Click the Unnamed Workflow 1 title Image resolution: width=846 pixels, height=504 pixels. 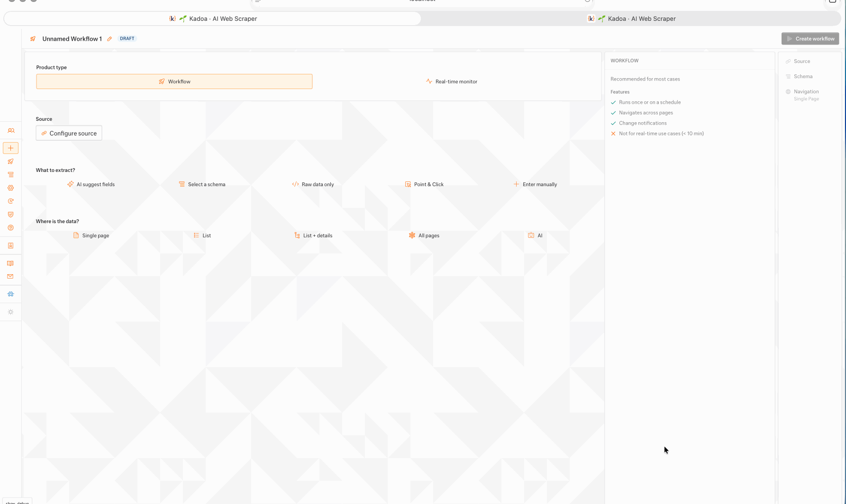(72, 39)
